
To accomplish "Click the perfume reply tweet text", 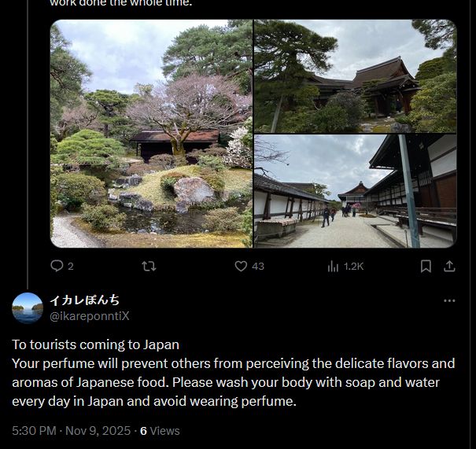I will tap(234, 373).
